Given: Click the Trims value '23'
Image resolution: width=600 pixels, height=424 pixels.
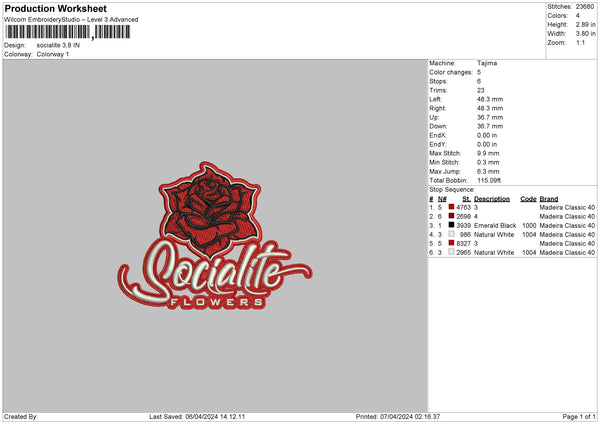Looking at the screenshot, I should 481,90.
